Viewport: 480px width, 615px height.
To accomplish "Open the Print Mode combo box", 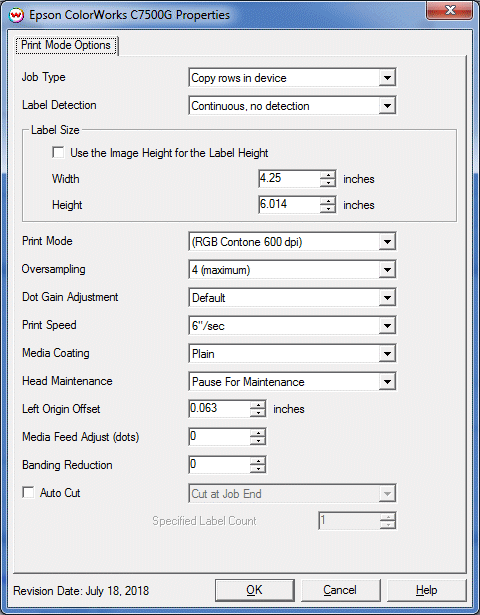I will tap(292, 242).
